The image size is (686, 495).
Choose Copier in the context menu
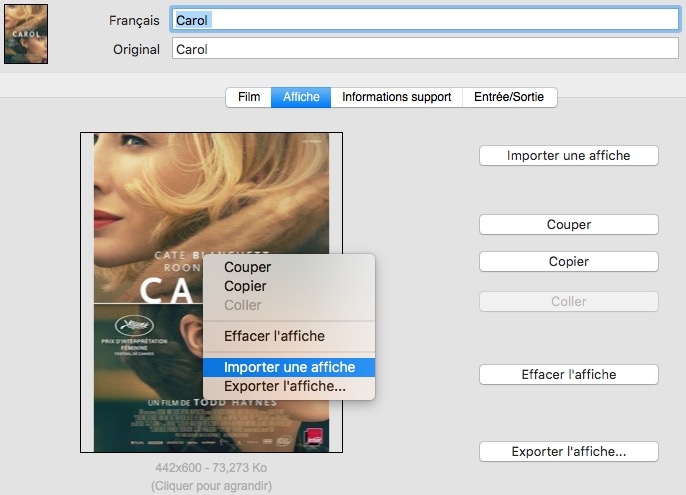click(245, 286)
